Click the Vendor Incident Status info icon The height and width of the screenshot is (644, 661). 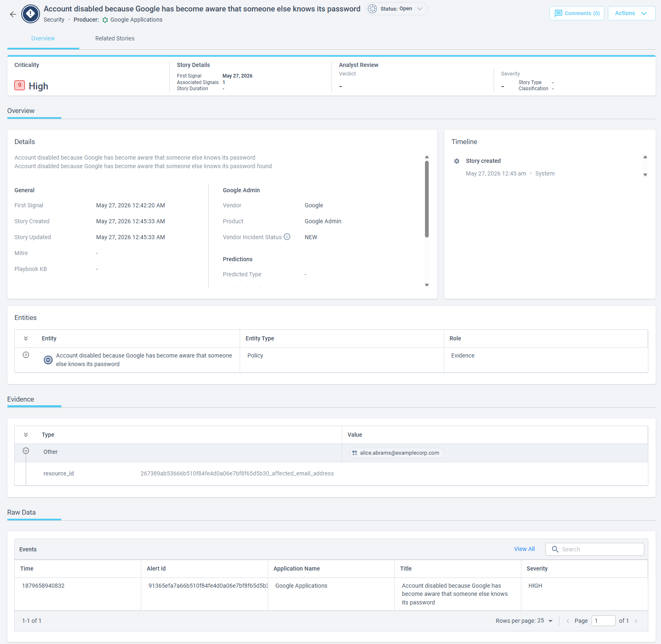tap(287, 237)
